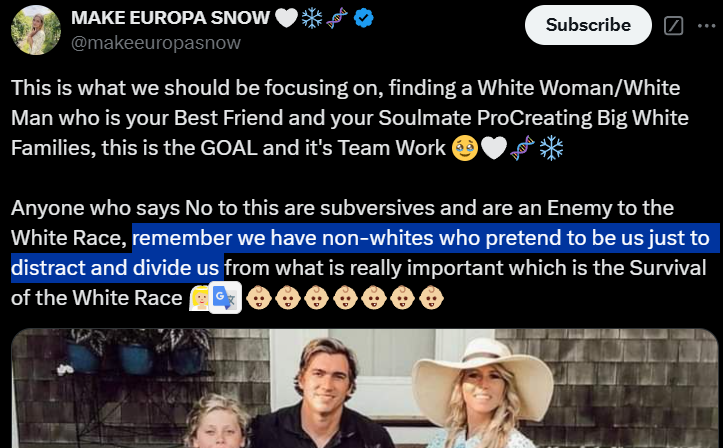Click the last baby emoji in the row
The height and width of the screenshot is (448, 723).
point(431,297)
